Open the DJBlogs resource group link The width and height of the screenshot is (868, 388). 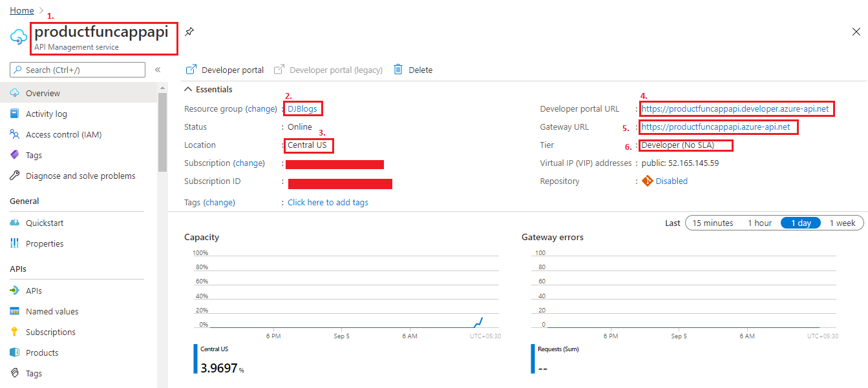tap(302, 108)
